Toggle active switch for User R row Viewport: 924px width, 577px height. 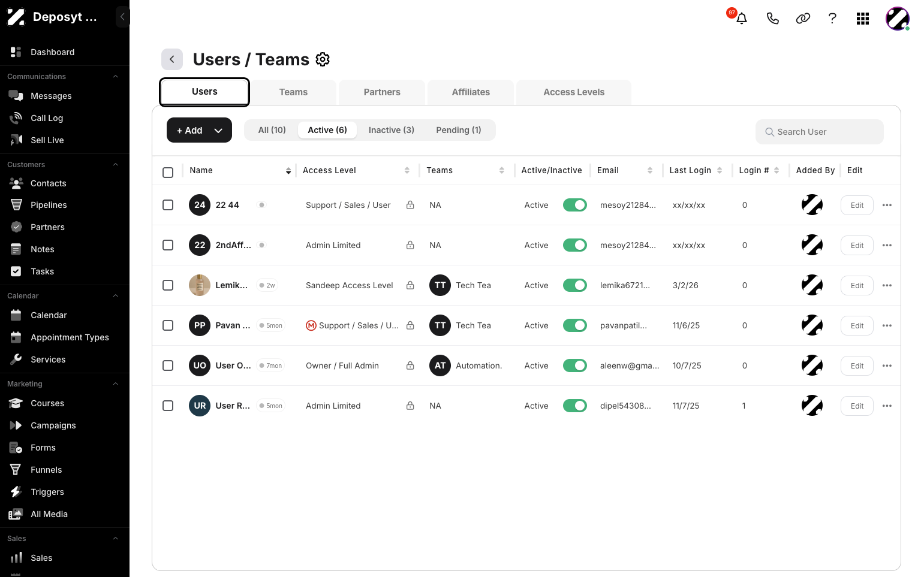coord(575,406)
